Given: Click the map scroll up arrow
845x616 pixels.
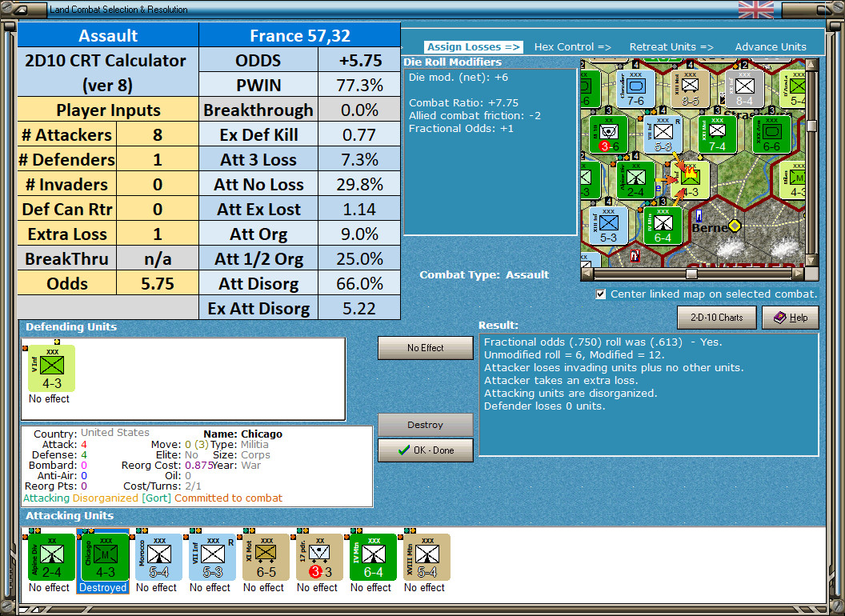Looking at the screenshot, I should 811,65.
